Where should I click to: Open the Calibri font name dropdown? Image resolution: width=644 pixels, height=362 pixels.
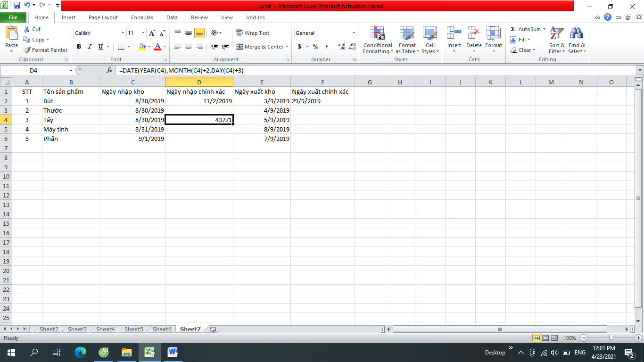coord(123,33)
